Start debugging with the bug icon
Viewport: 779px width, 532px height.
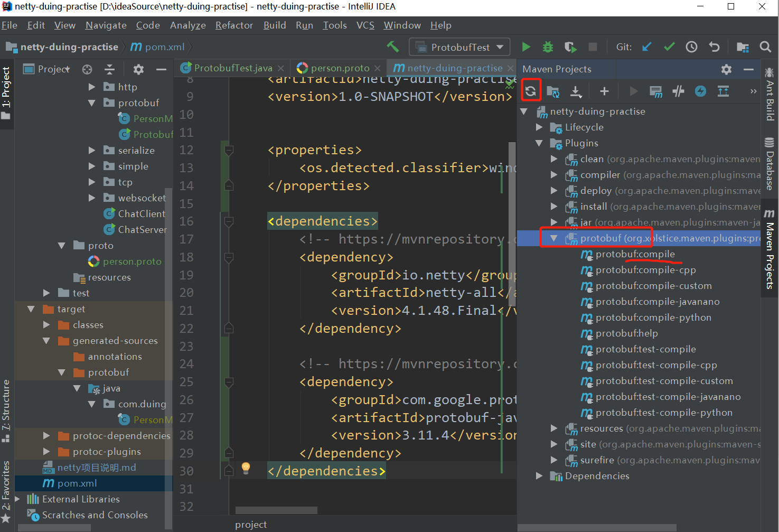(x=548, y=47)
